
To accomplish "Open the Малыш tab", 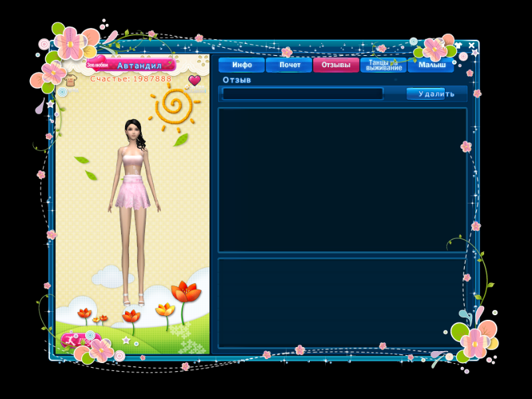I will [x=431, y=65].
